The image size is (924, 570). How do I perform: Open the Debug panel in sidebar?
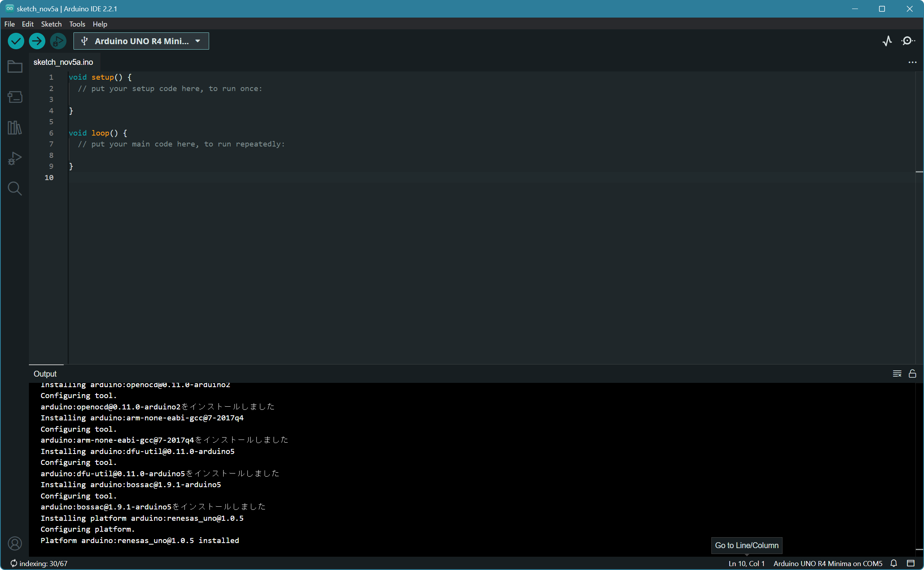tap(15, 158)
